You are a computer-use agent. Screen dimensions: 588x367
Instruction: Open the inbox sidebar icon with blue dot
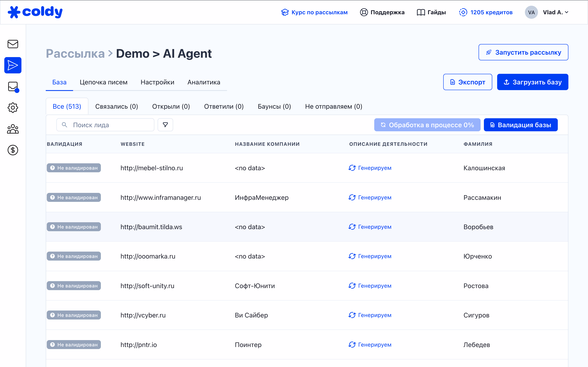tap(13, 87)
